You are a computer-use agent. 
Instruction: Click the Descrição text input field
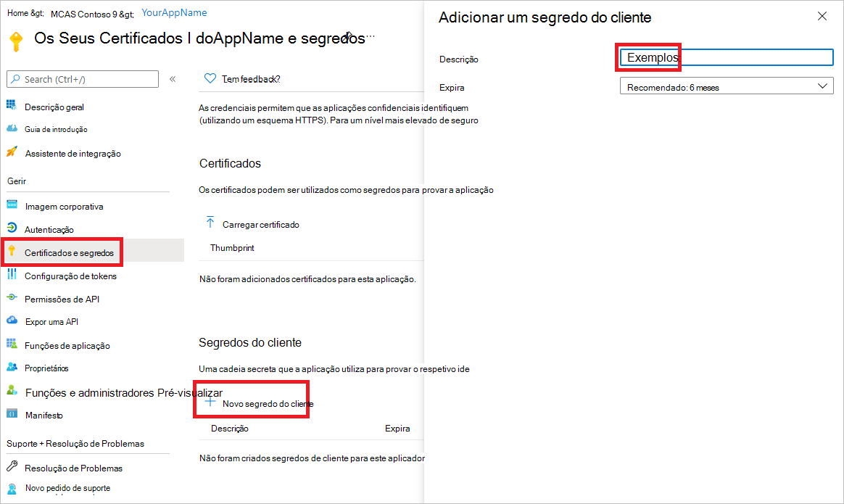point(726,58)
